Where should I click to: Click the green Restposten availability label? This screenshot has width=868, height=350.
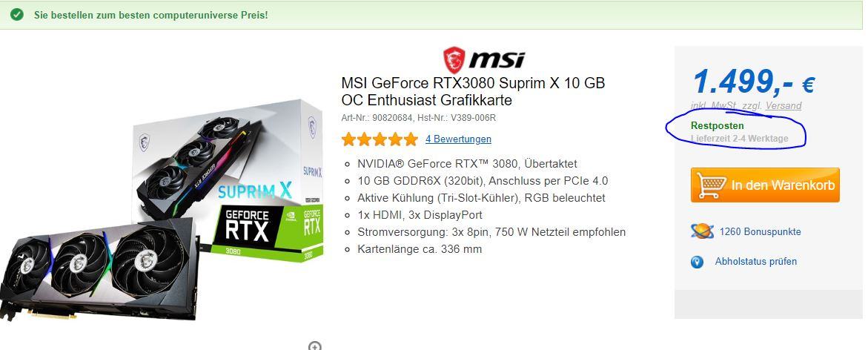(718, 126)
